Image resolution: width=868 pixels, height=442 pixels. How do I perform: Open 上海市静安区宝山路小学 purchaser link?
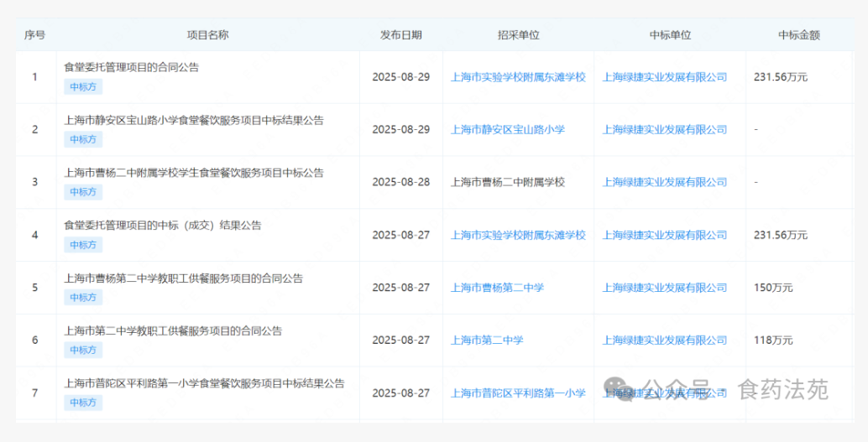(x=508, y=129)
